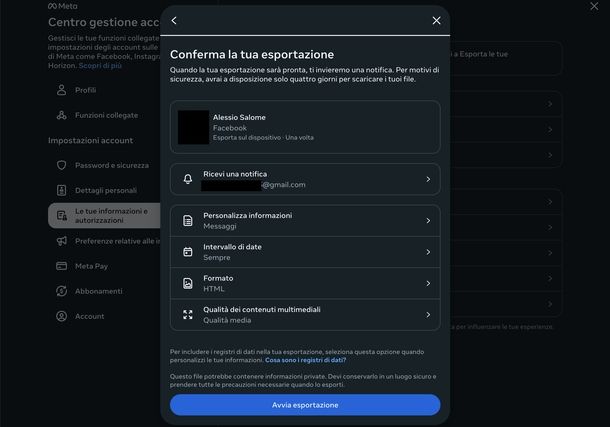Open the Intervallo di date chevron
Screen dimensions: 610x427
(x=428, y=252)
